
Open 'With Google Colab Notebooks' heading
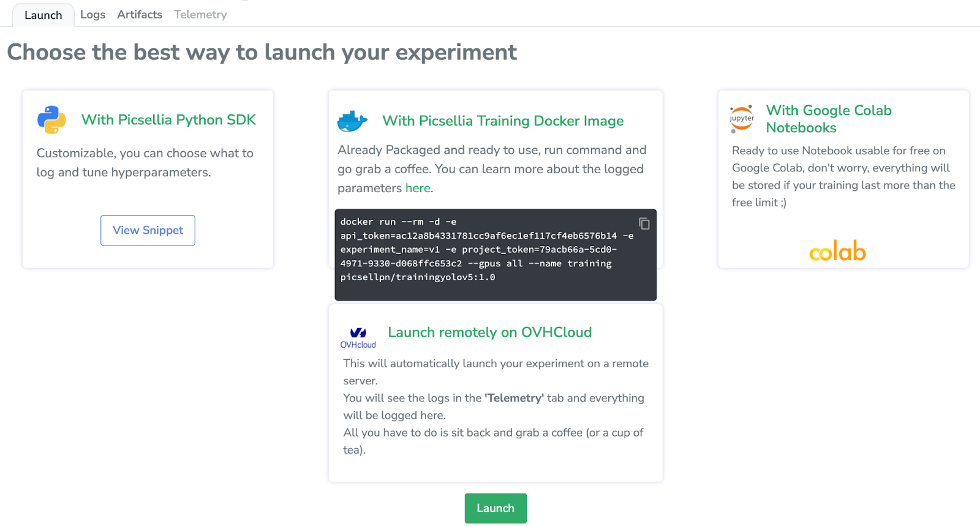tap(829, 119)
